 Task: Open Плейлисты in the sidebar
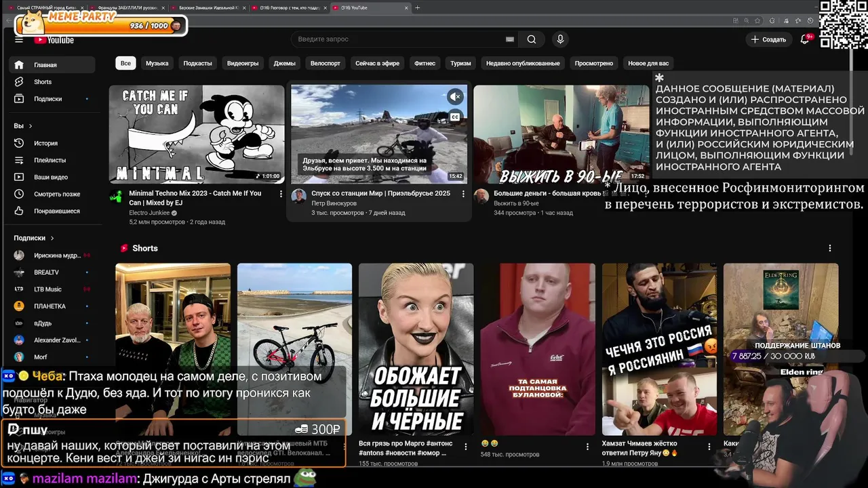coord(52,161)
